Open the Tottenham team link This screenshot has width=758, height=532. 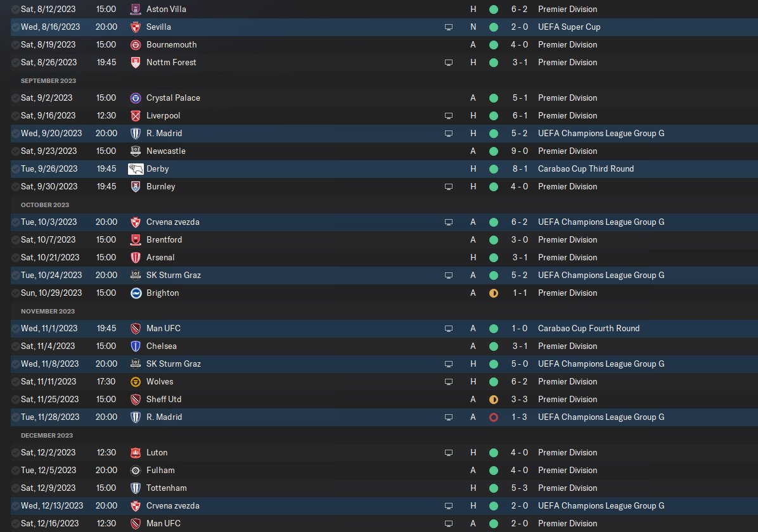coord(166,488)
